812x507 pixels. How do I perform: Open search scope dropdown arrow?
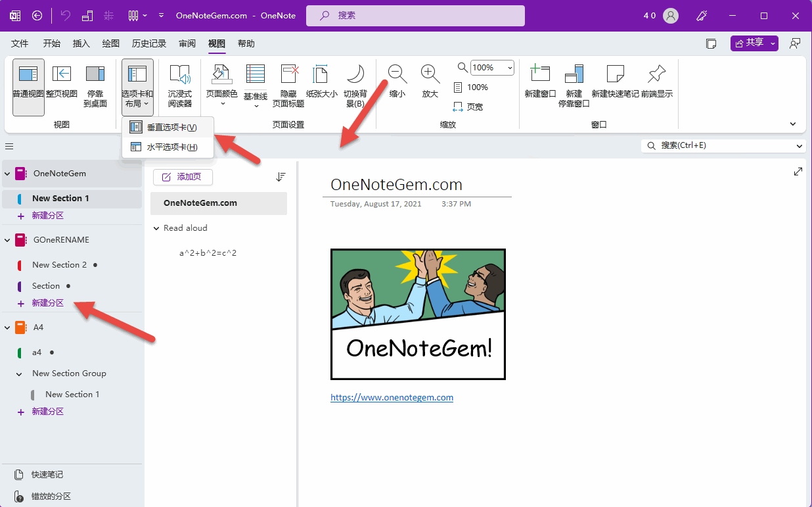tap(800, 145)
